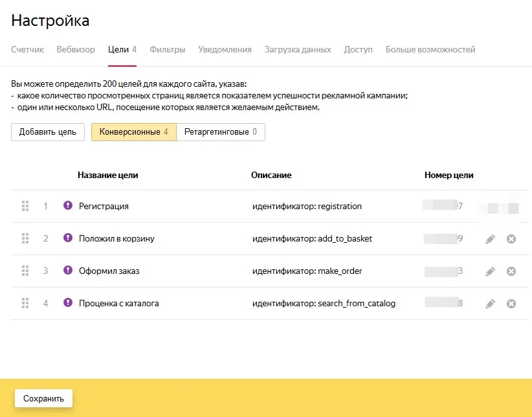Image resolution: width=532 pixels, height=417 pixels.
Task: Click the exclamation badge next to «Регистрация»
Action: click(x=67, y=206)
